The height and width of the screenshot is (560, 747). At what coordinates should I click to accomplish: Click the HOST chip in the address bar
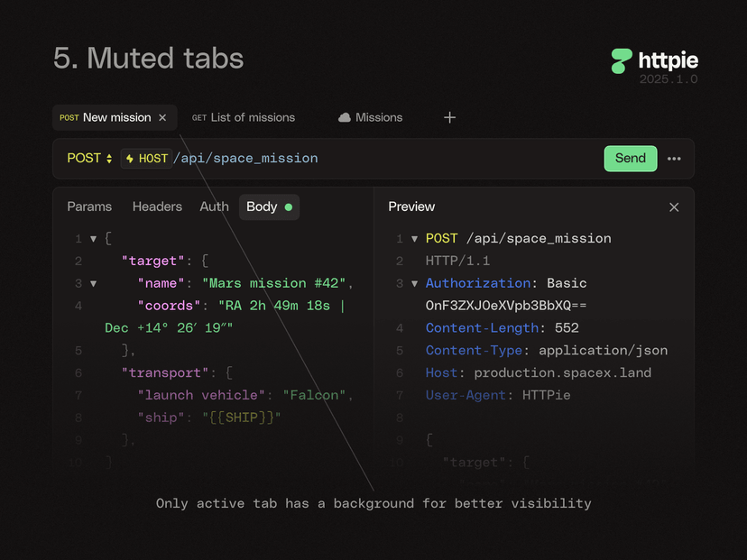(146, 159)
